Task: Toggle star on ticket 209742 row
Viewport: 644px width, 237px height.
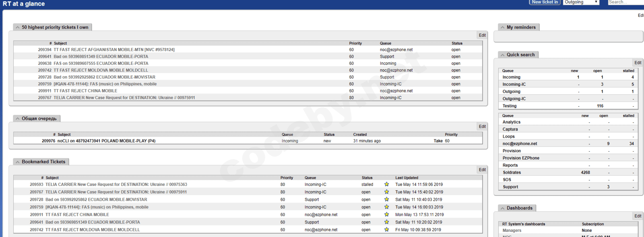Action: coord(386,230)
